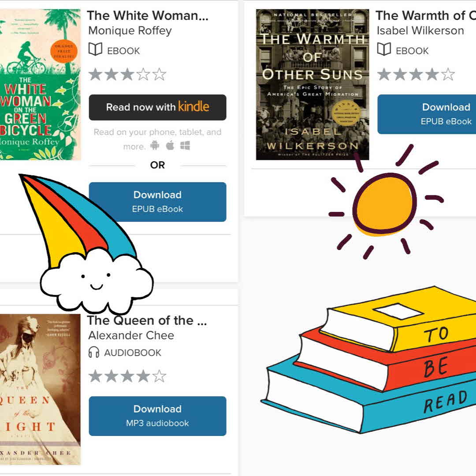Download EPUB eBook for The Warmth of Other Suns
The height and width of the screenshot is (476, 476).
427,114
